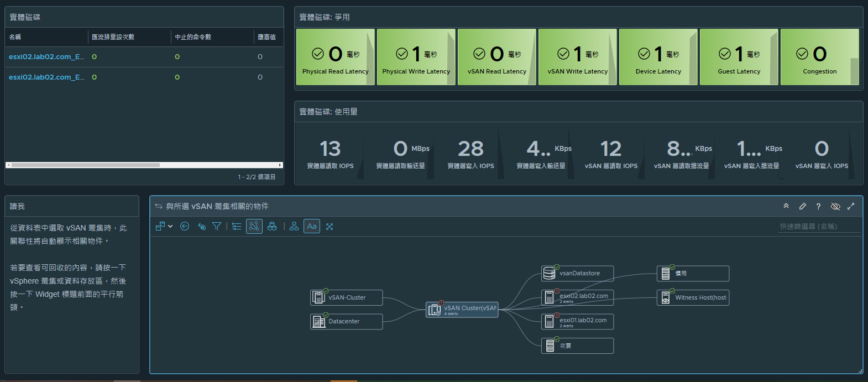Click the fit-to-view arrows icon
868x382 pixels.
click(330, 226)
